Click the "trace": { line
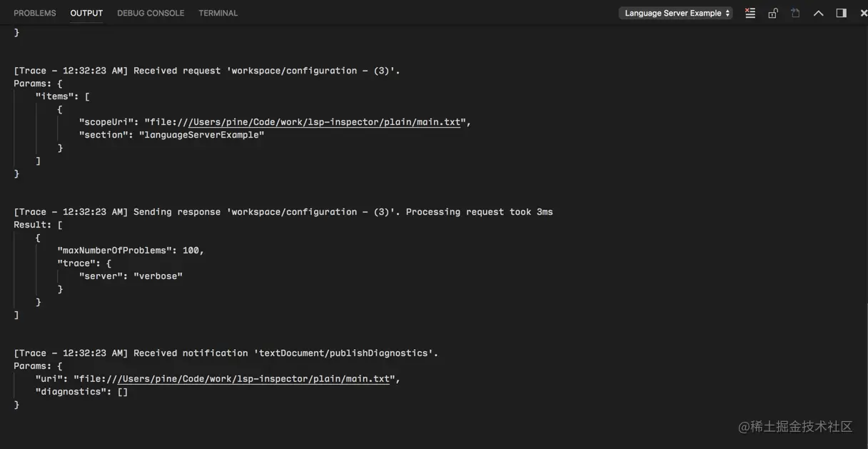 tap(84, 263)
